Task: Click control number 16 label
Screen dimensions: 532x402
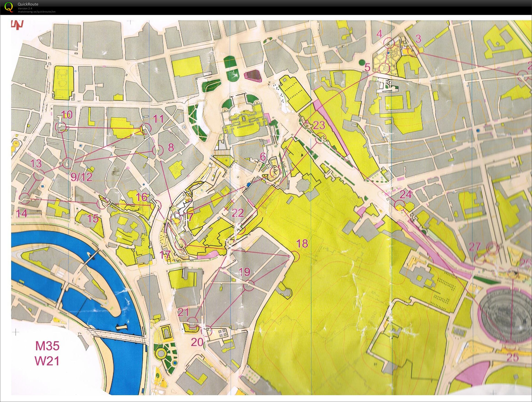Action: pyautogui.click(x=142, y=197)
